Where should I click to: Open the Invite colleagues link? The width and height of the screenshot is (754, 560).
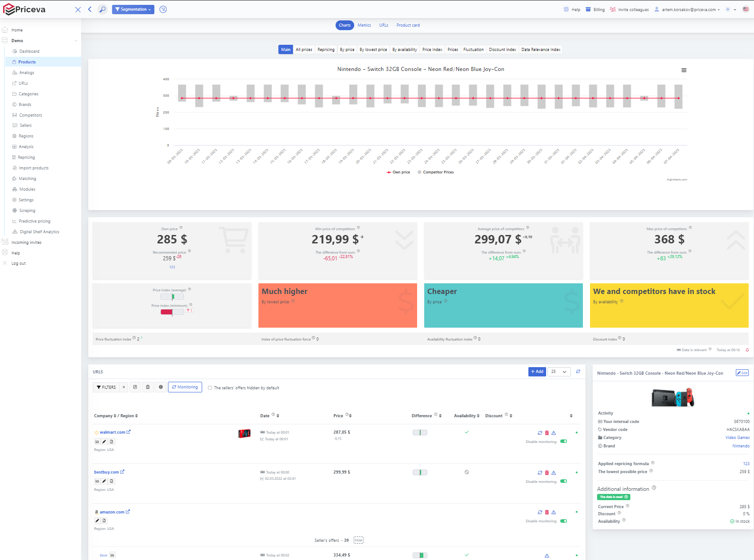pos(629,9)
